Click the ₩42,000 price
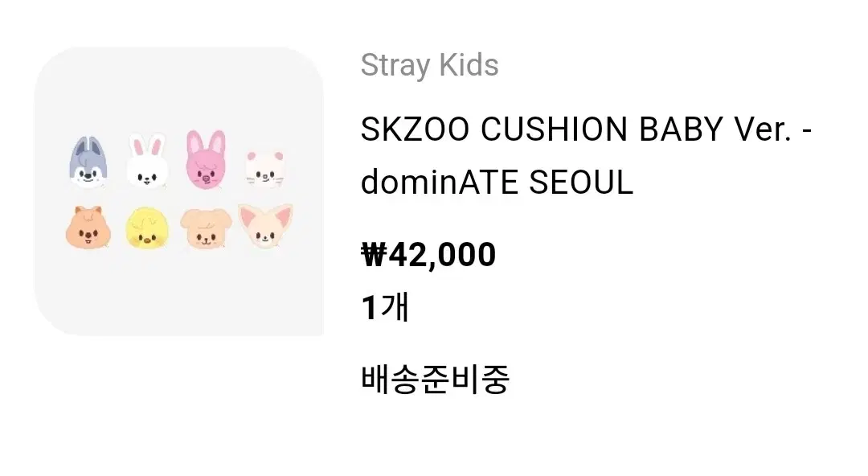This screenshot has width=868, height=476. click(428, 255)
